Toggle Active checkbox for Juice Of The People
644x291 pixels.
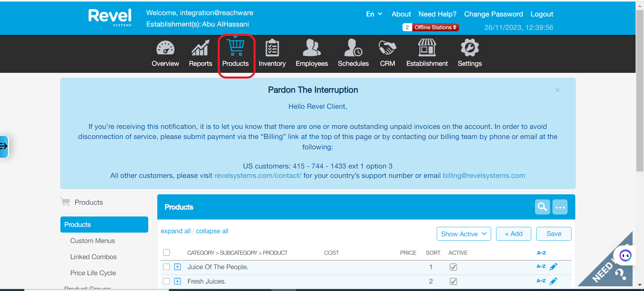click(x=453, y=267)
